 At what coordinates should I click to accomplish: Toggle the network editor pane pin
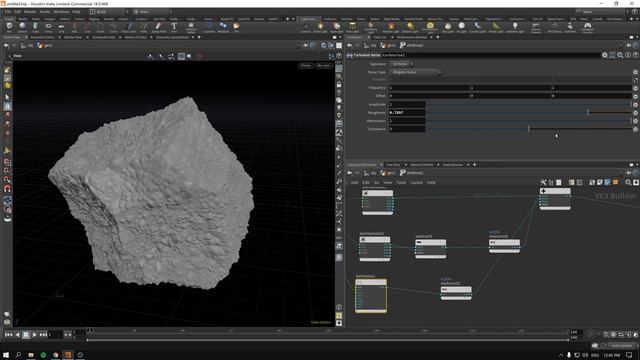[x=629, y=173]
